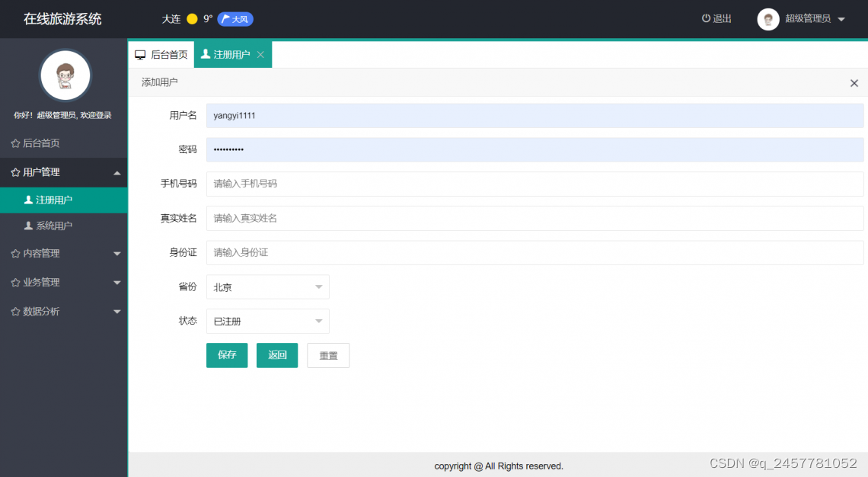This screenshot has width=868, height=477.
Task: Open the 省份 dropdown showing 北京
Action: pos(268,287)
